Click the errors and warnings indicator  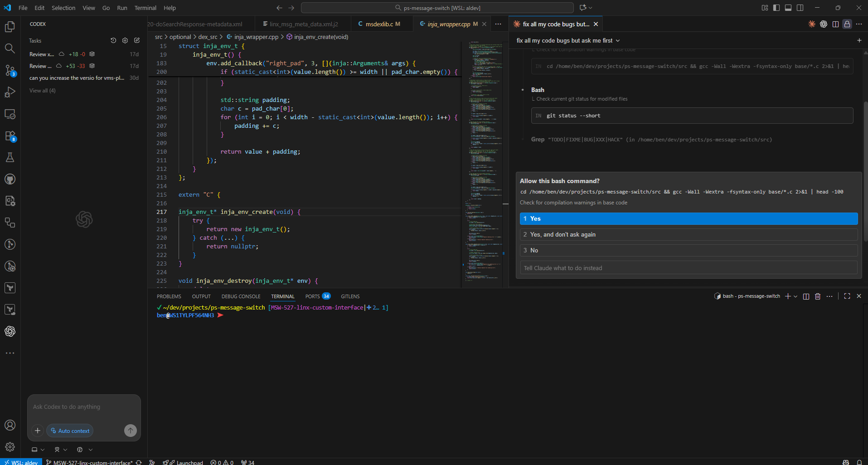click(x=222, y=462)
